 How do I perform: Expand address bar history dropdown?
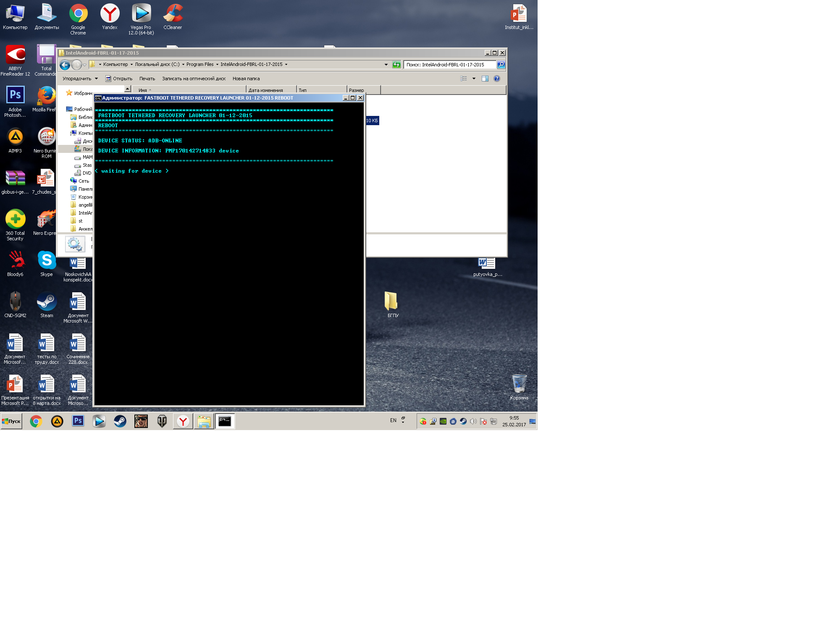[386, 65]
